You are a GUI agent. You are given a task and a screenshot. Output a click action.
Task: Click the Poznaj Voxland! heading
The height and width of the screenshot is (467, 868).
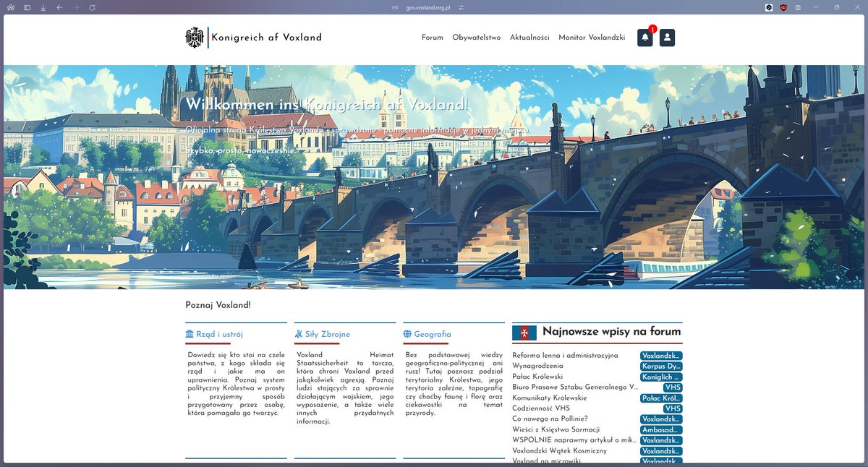coord(218,305)
